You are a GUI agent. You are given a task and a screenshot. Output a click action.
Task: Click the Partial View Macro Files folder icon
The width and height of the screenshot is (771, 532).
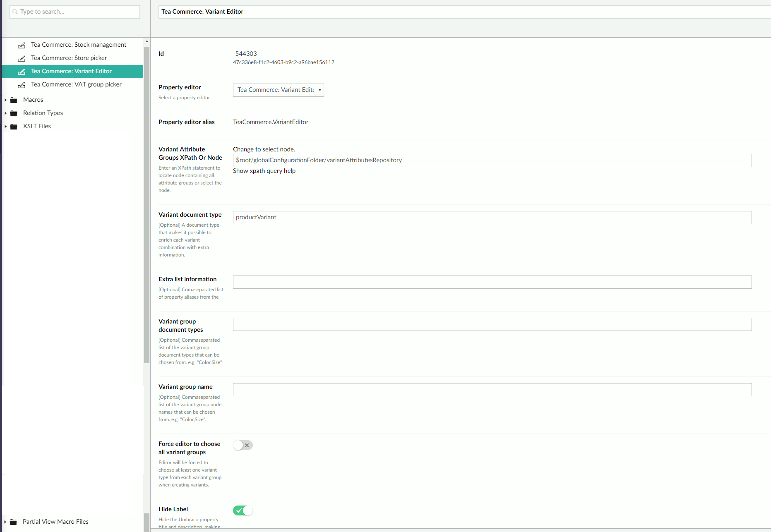[x=13, y=522]
